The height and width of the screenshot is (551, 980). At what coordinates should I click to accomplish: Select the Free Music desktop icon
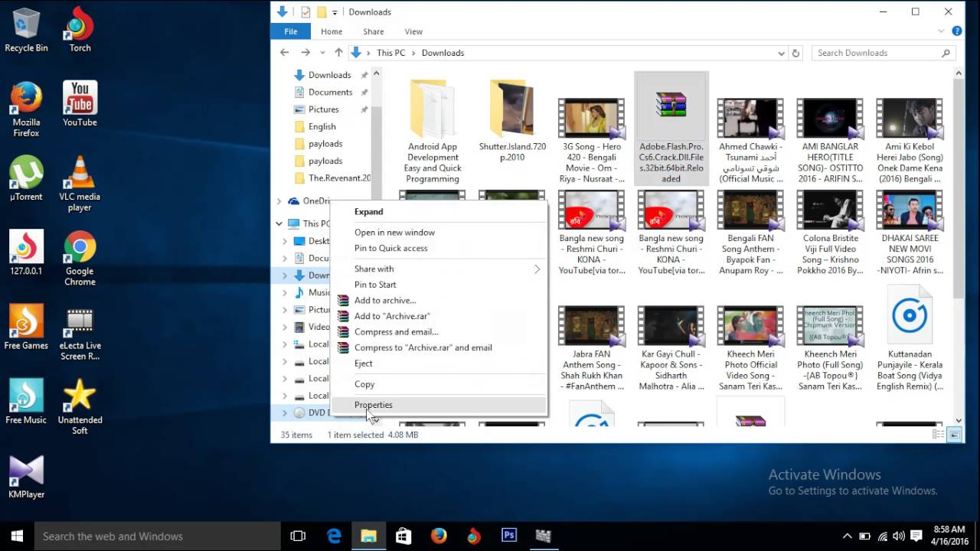click(26, 402)
